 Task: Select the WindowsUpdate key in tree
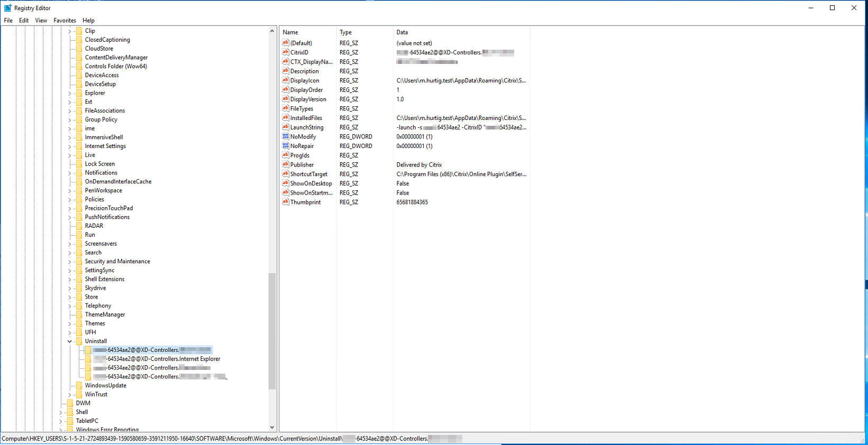(x=105, y=385)
